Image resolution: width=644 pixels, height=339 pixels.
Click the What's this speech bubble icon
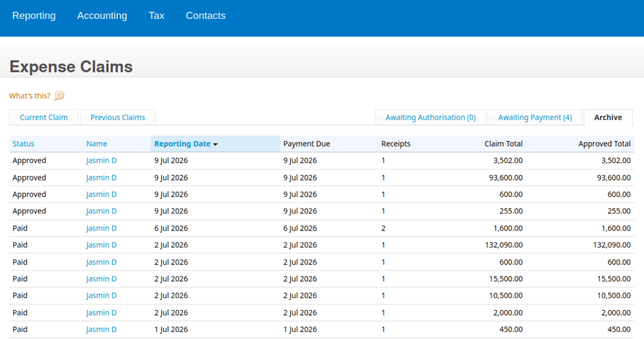click(59, 95)
